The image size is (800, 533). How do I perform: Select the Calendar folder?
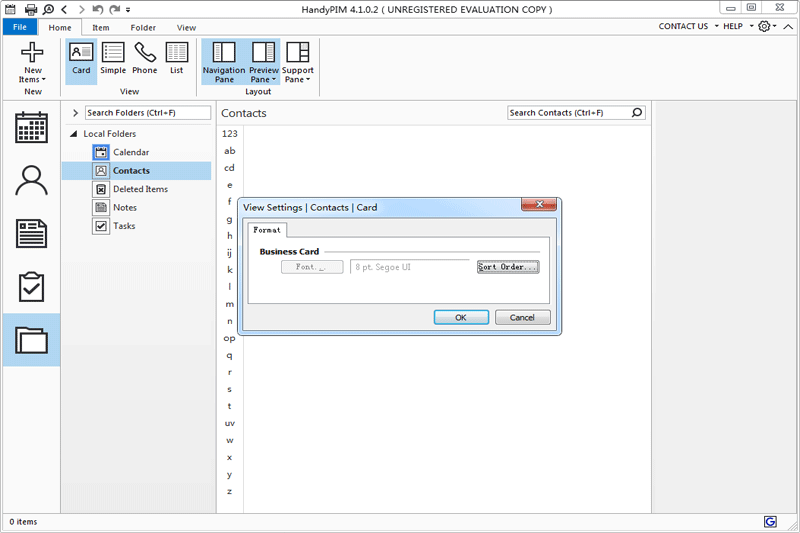click(131, 152)
